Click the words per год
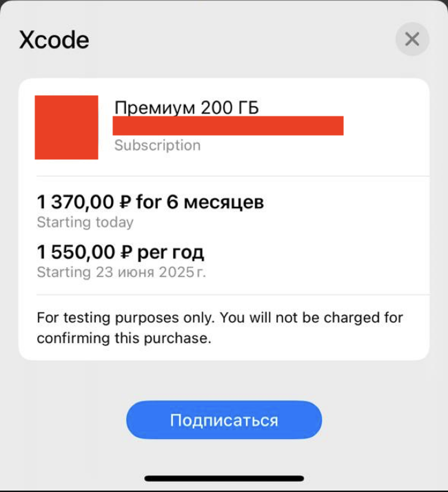The height and width of the screenshot is (492, 448). tap(172, 252)
